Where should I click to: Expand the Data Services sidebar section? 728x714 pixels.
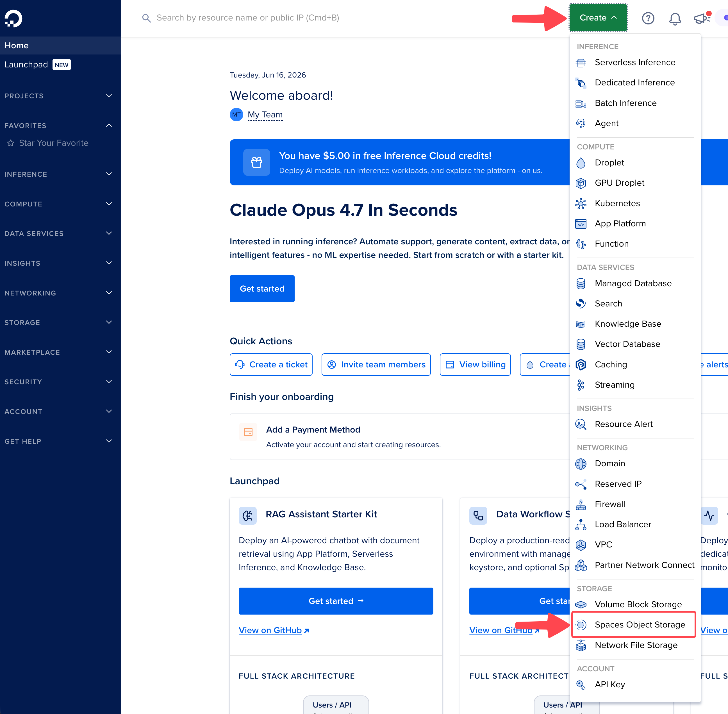58,234
